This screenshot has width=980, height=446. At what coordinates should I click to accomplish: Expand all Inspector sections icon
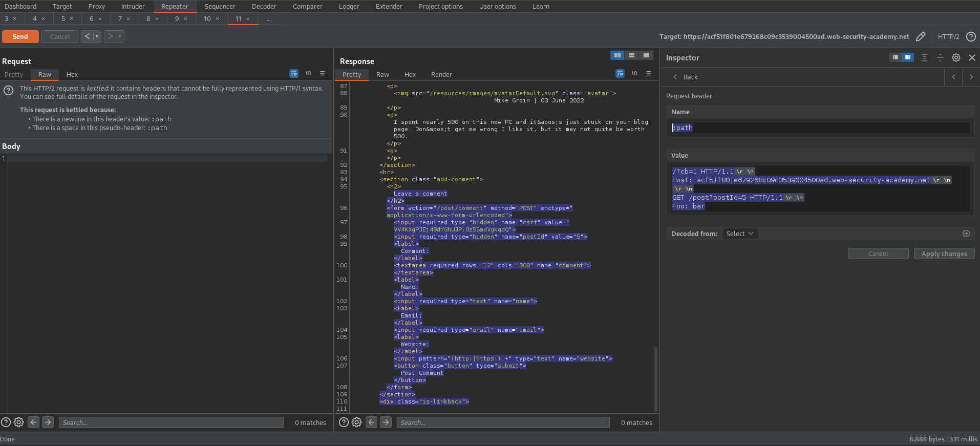click(924, 57)
